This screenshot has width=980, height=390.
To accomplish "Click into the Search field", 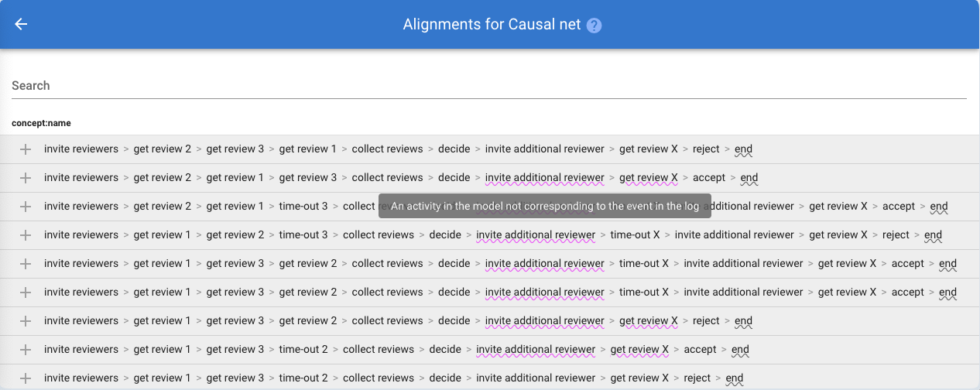I will pos(489,86).
